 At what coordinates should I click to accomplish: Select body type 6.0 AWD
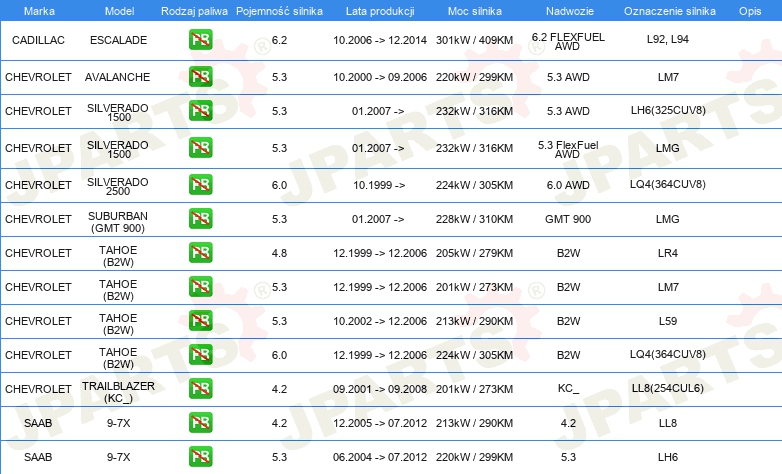[568, 185]
